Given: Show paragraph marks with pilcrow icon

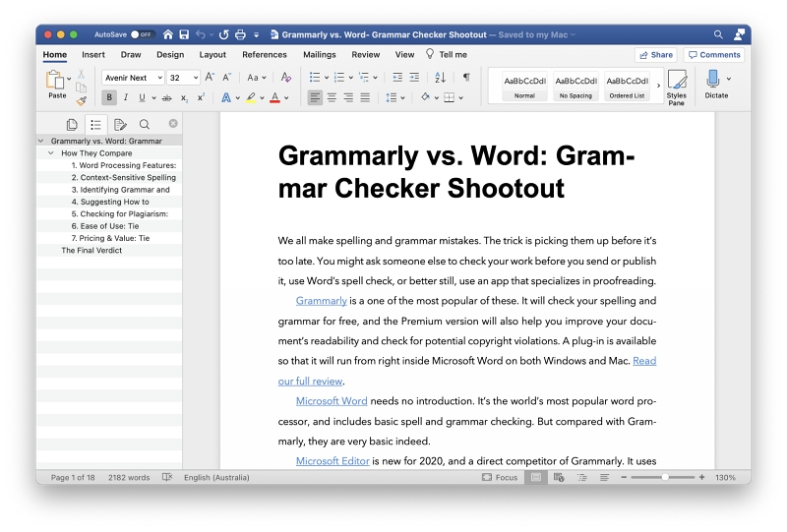Looking at the screenshot, I should [466, 77].
